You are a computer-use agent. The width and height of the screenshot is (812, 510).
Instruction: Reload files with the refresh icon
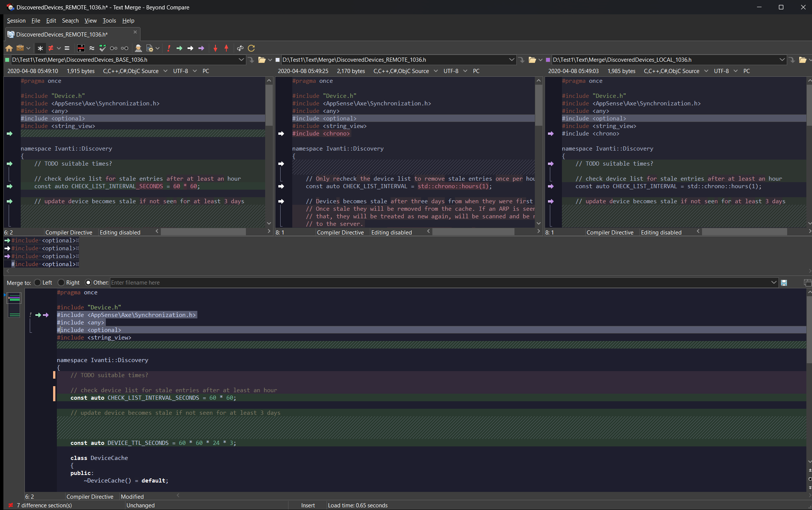(x=252, y=48)
